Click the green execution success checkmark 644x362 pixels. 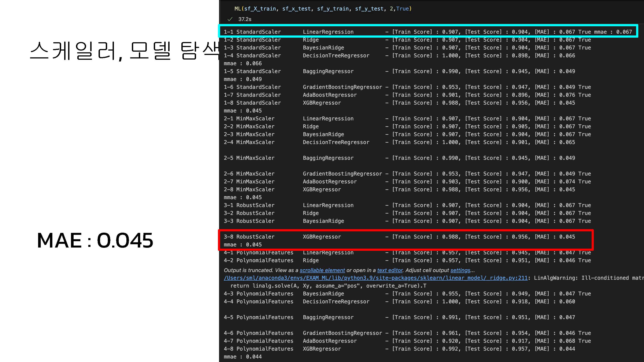[x=230, y=19]
